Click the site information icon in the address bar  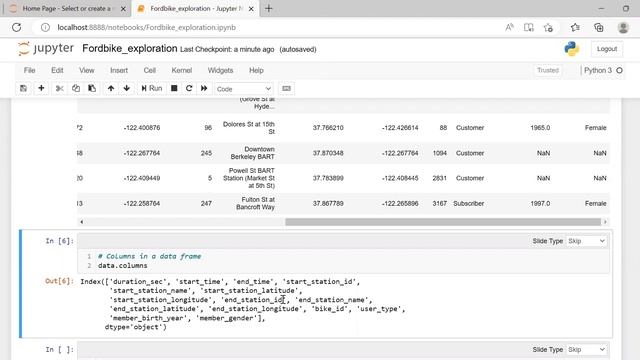coord(45,27)
